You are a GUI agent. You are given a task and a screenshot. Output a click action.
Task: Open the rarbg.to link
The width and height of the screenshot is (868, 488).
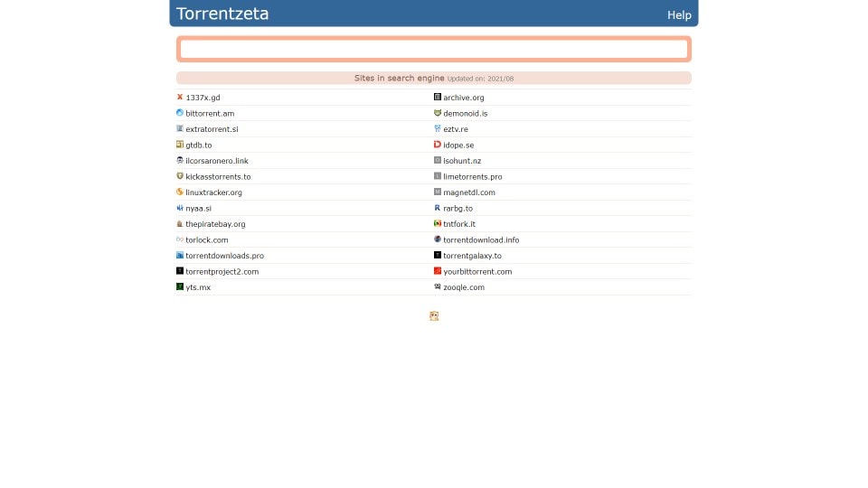point(458,209)
